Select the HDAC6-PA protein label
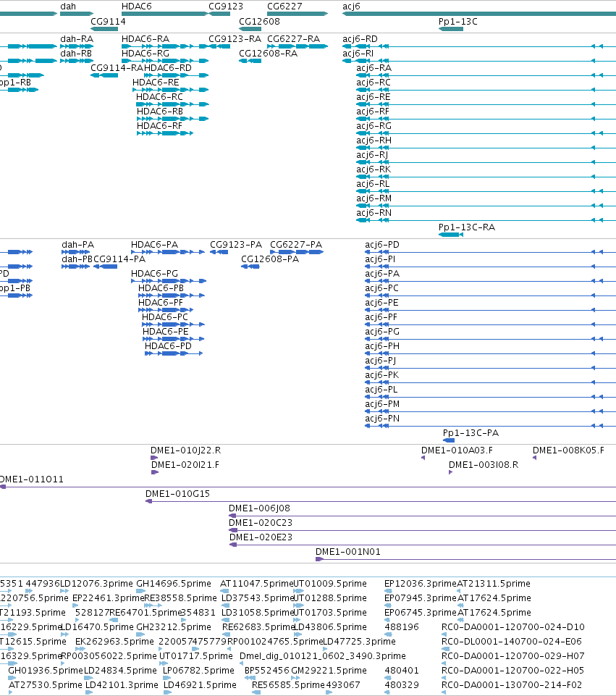Screen dimensions: 616x696 [154, 245]
